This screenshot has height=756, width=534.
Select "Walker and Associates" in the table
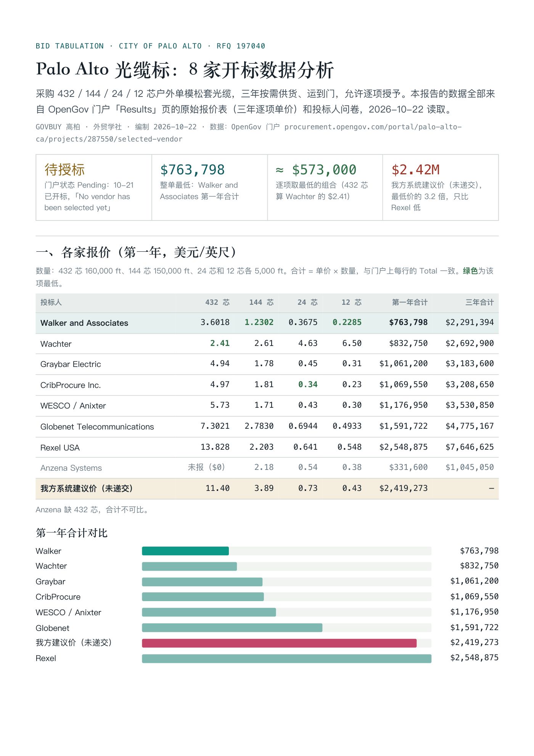coord(84,323)
